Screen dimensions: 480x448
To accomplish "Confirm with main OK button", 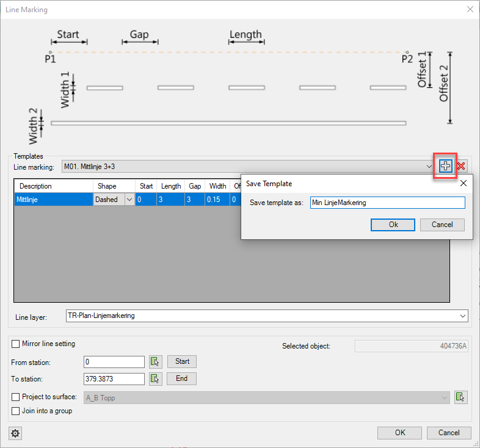I will coord(399,433).
